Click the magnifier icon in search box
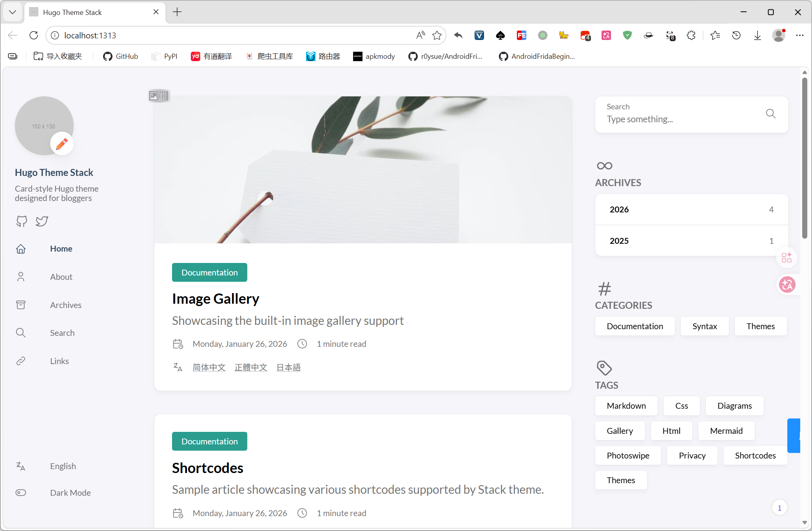Screen dimensions: 812x531 point(770,114)
